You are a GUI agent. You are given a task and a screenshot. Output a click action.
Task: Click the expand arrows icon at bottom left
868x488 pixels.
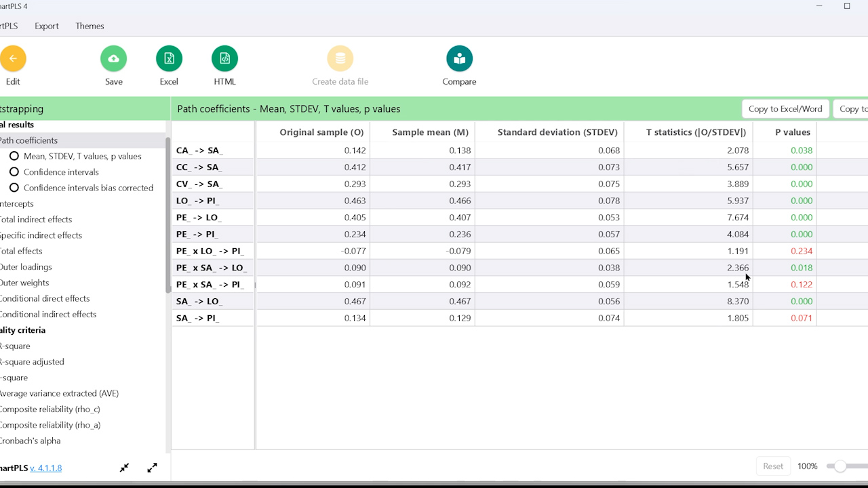pos(153,468)
